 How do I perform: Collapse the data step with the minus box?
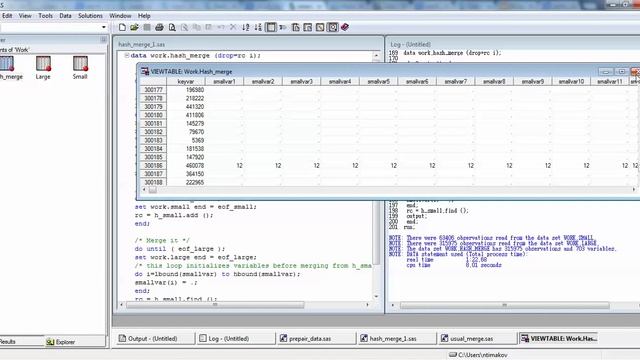pos(127,55)
